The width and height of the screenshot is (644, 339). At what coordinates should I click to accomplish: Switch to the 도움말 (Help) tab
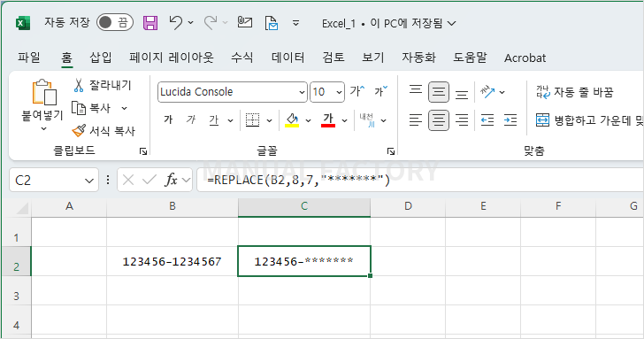pos(470,58)
